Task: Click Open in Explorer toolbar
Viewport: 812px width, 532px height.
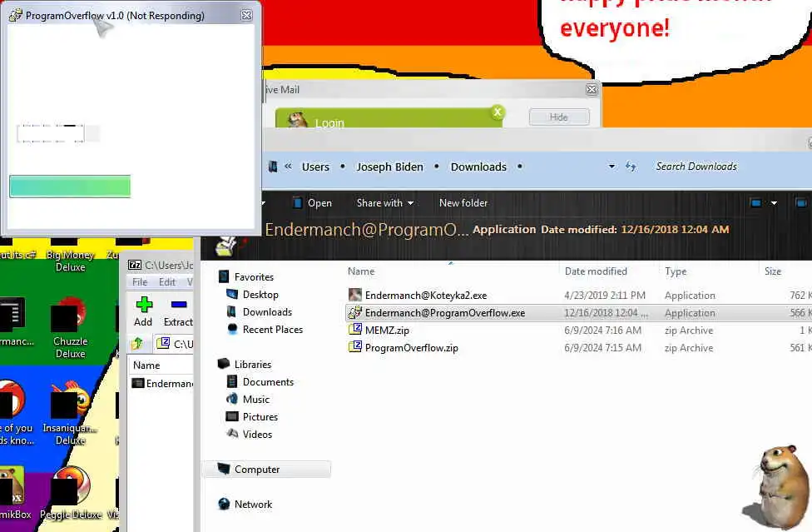Action: tap(312, 203)
